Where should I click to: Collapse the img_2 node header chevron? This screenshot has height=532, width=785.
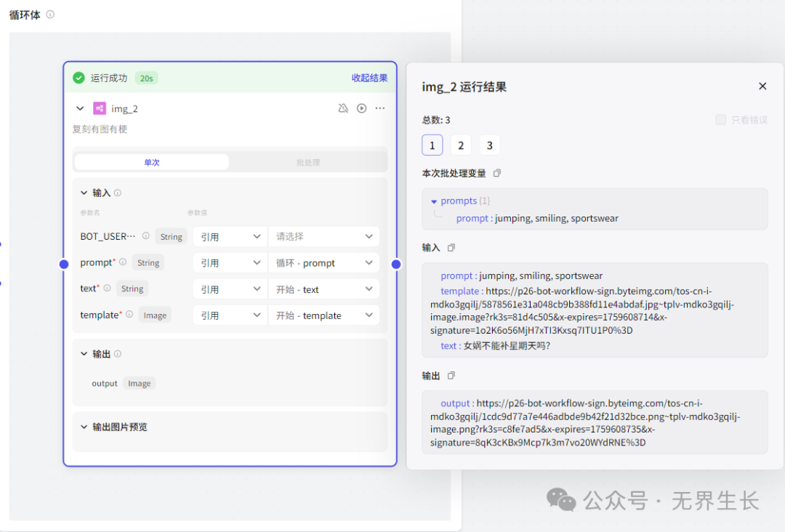pyautogui.click(x=80, y=108)
